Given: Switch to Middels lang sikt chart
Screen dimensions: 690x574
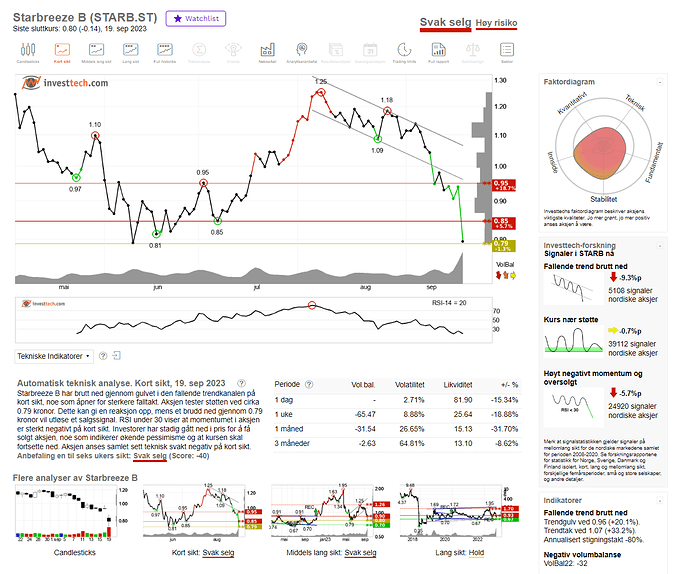Looking at the screenshot, I should [96, 53].
